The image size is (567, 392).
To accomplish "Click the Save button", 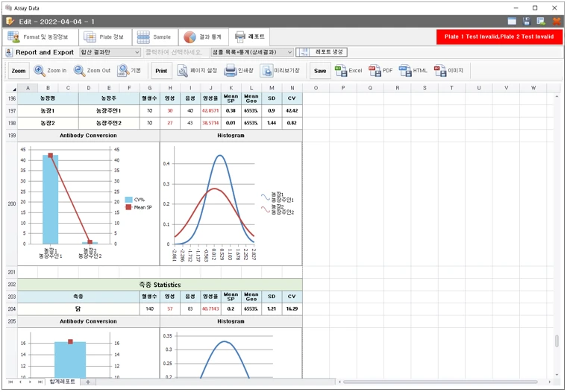I will click(x=320, y=71).
